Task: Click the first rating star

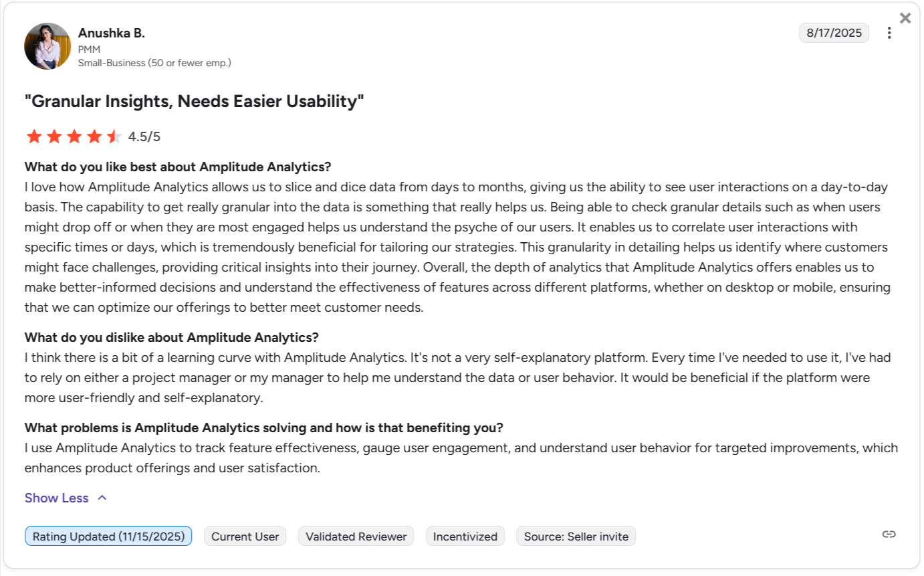Action: pyautogui.click(x=34, y=136)
